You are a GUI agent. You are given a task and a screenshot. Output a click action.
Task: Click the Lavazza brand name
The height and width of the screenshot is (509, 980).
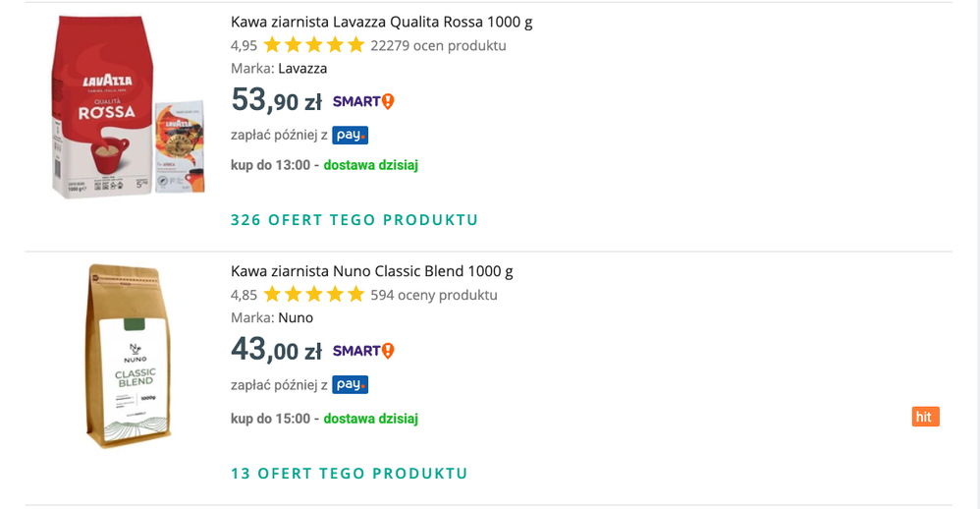[x=302, y=69]
